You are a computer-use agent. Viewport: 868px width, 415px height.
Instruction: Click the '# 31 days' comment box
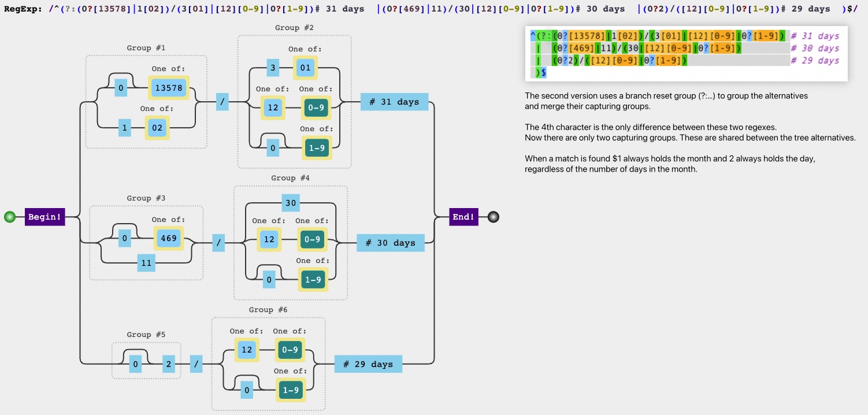(x=394, y=102)
